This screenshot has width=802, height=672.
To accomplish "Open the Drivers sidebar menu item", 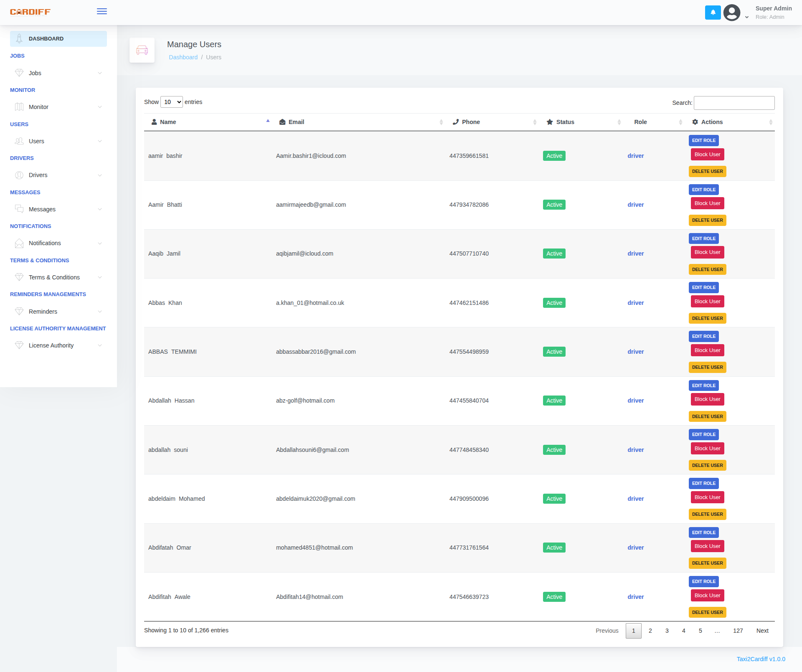I will tap(38, 175).
